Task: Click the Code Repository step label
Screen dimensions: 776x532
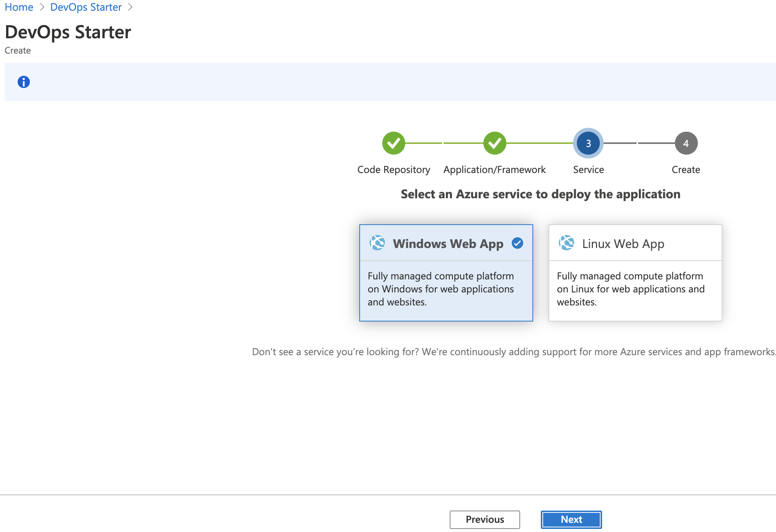Action: click(x=393, y=170)
